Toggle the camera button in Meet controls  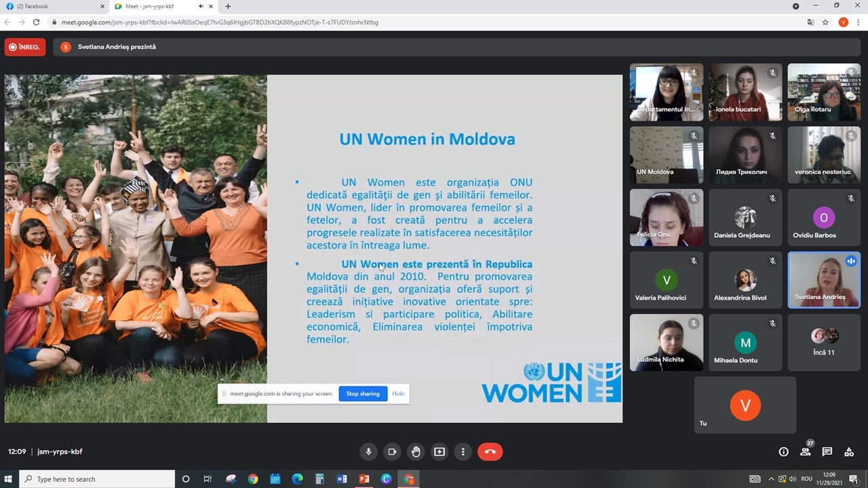[x=392, y=451]
